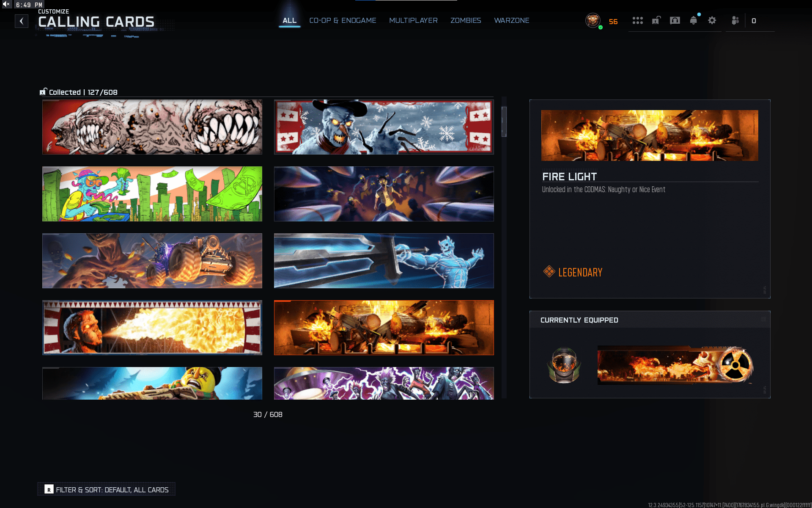Open the Warzone tab
812x508 pixels.
511,20
